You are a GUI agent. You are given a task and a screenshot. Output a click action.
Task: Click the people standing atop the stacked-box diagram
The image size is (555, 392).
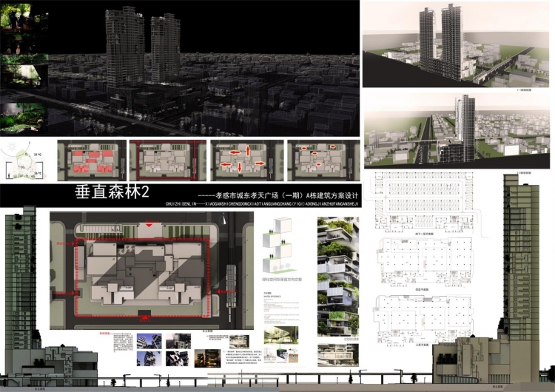271,231
